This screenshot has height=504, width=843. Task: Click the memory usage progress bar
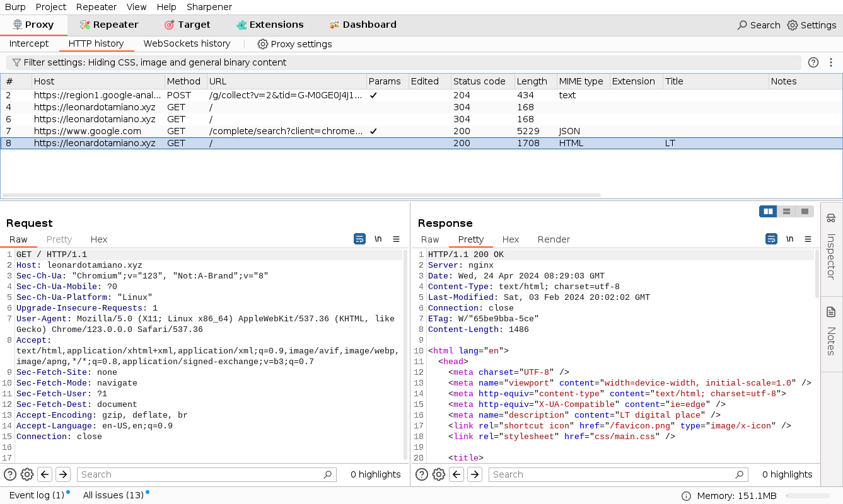807,496
